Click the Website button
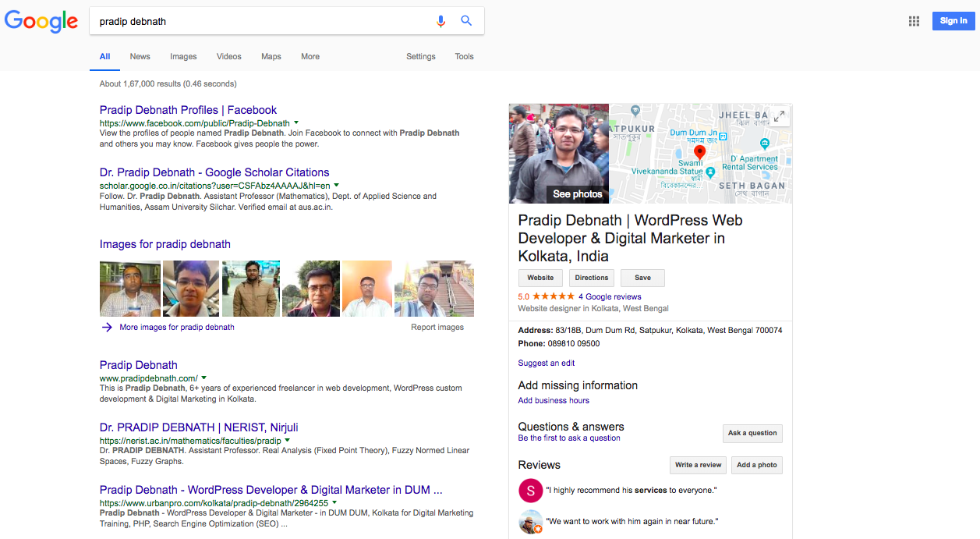 click(540, 278)
